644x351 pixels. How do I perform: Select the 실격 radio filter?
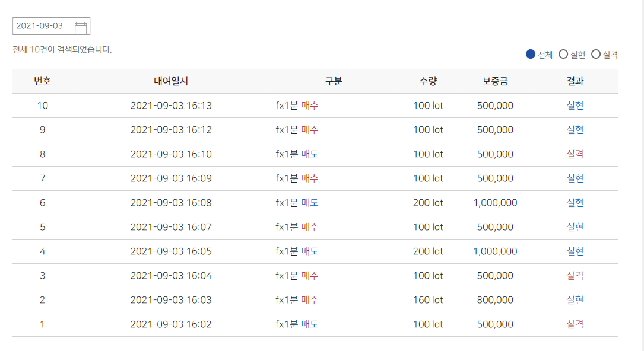coord(596,54)
